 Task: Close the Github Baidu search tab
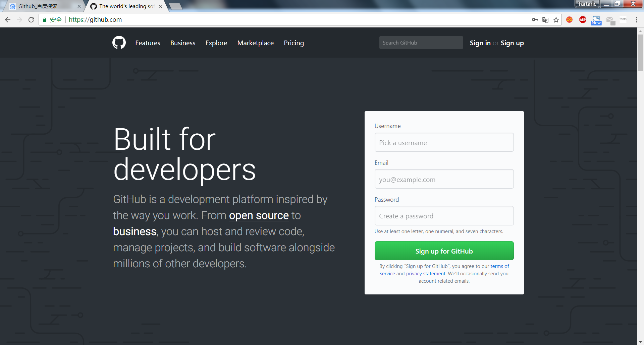(x=79, y=6)
